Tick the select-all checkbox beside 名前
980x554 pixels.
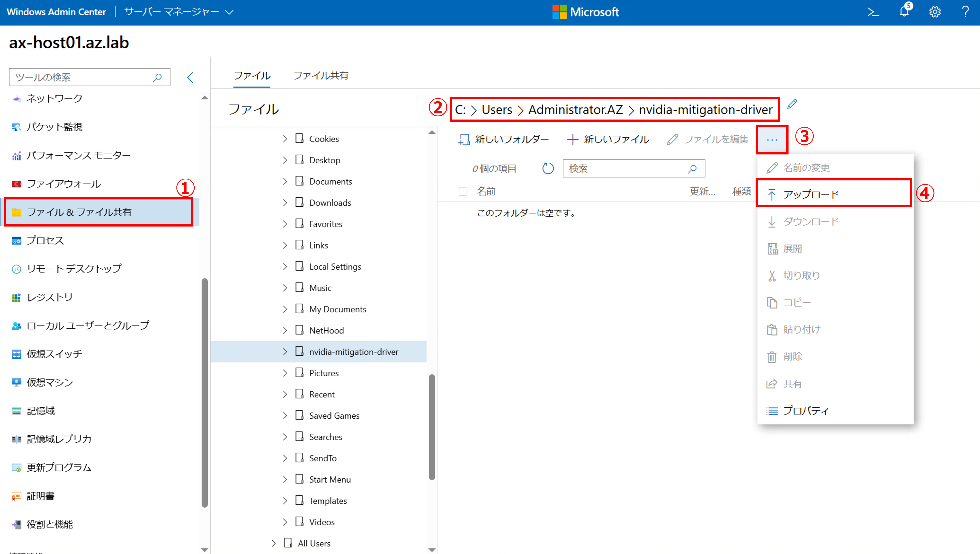(463, 191)
